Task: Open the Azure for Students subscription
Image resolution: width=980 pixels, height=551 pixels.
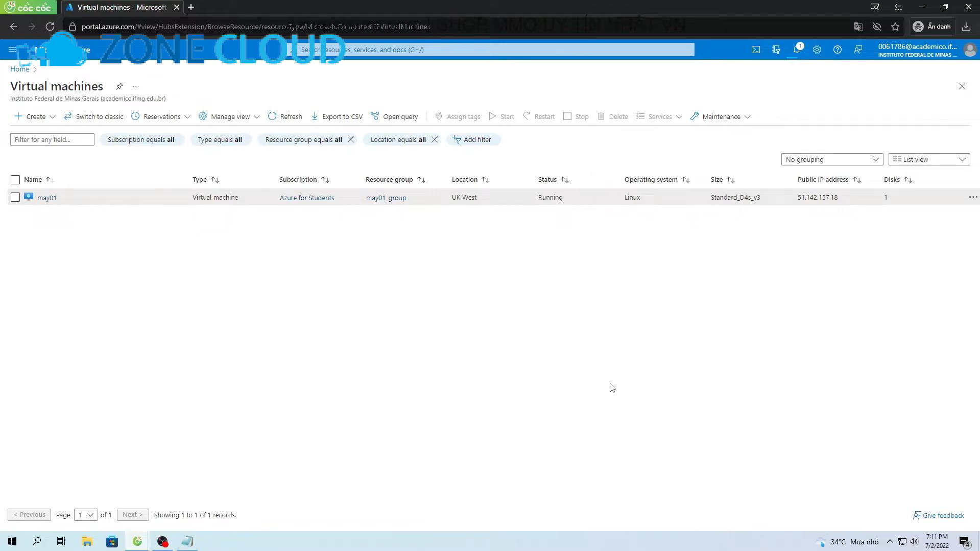Action: coord(306,197)
